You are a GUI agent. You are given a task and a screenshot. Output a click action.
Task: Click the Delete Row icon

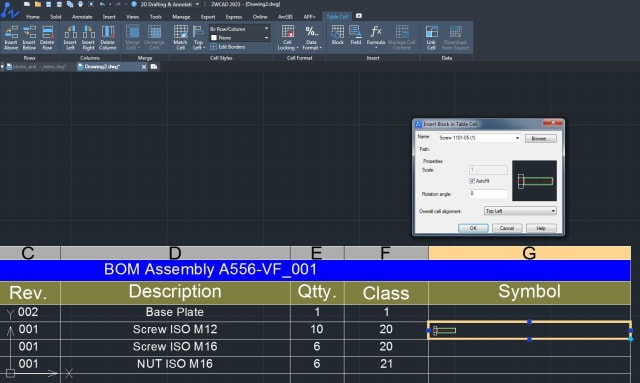47,37
